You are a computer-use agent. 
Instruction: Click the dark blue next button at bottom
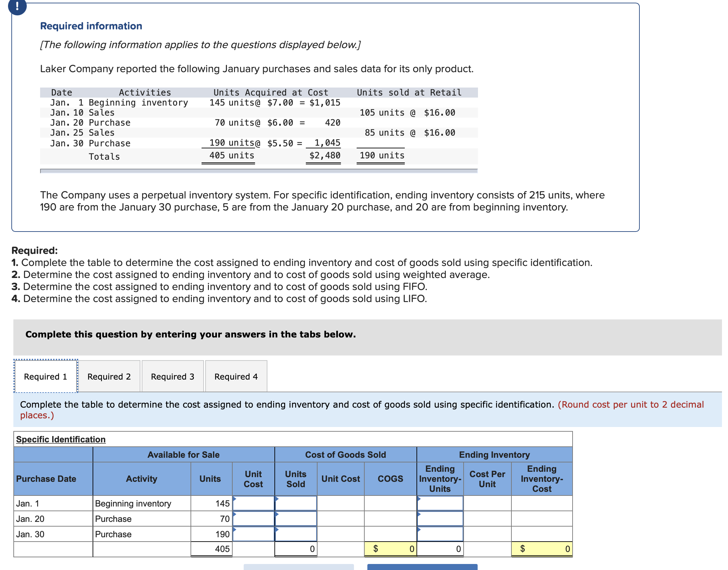pos(422,567)
